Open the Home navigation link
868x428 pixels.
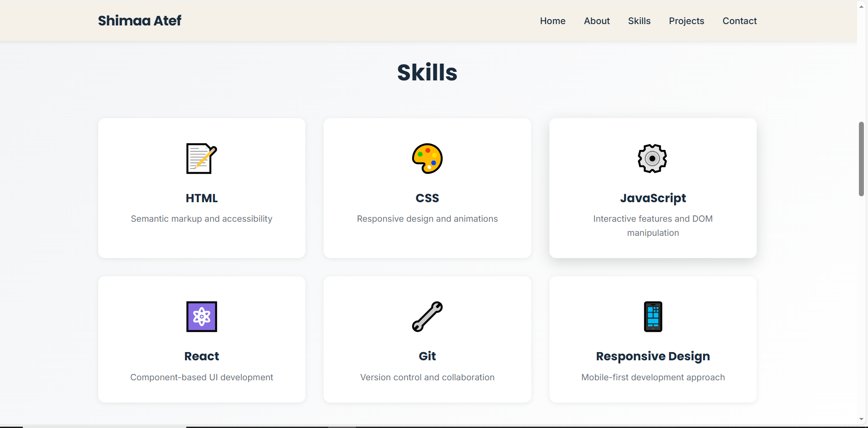click(x=553, y=21)
